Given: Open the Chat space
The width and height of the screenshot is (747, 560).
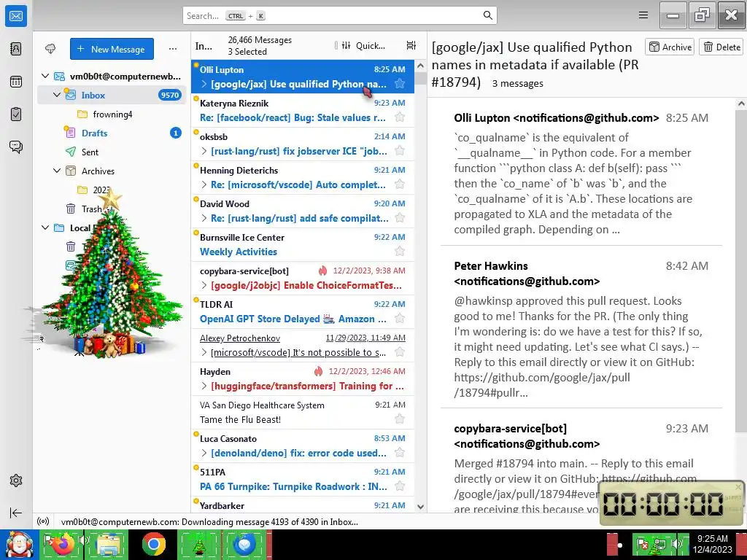Looking at the screenshot, I should [16, 147].
